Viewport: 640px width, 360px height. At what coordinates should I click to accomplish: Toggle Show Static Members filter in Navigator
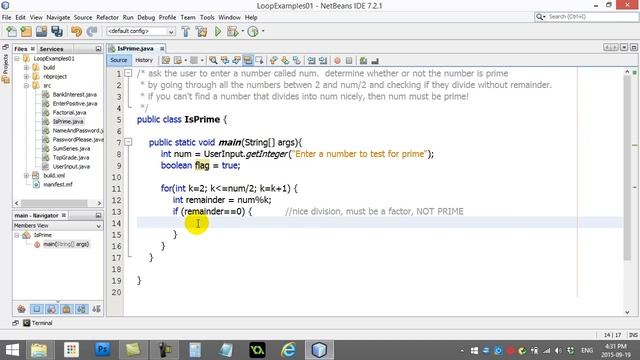51,309
